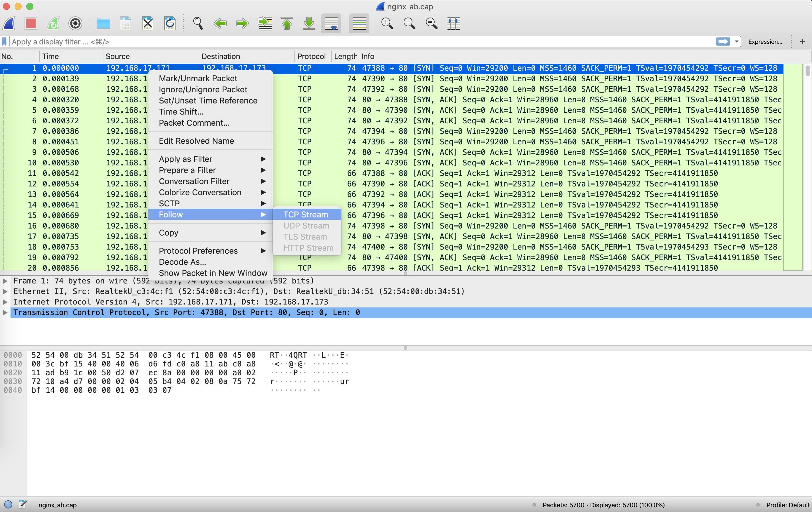This screenshot has width=812, height=512.
Task: Expand the Ethernet II section
Action: tap(5, 291)
